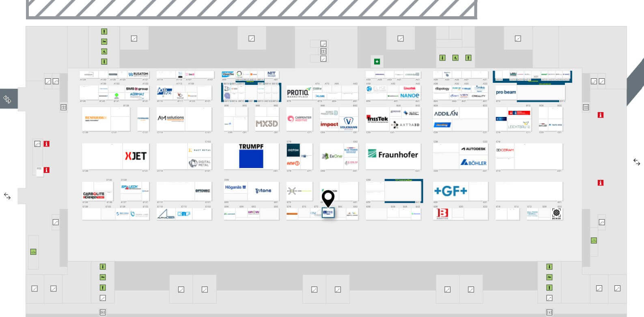
Task: Select the Rusatom booth
Action: click(138, 74)
